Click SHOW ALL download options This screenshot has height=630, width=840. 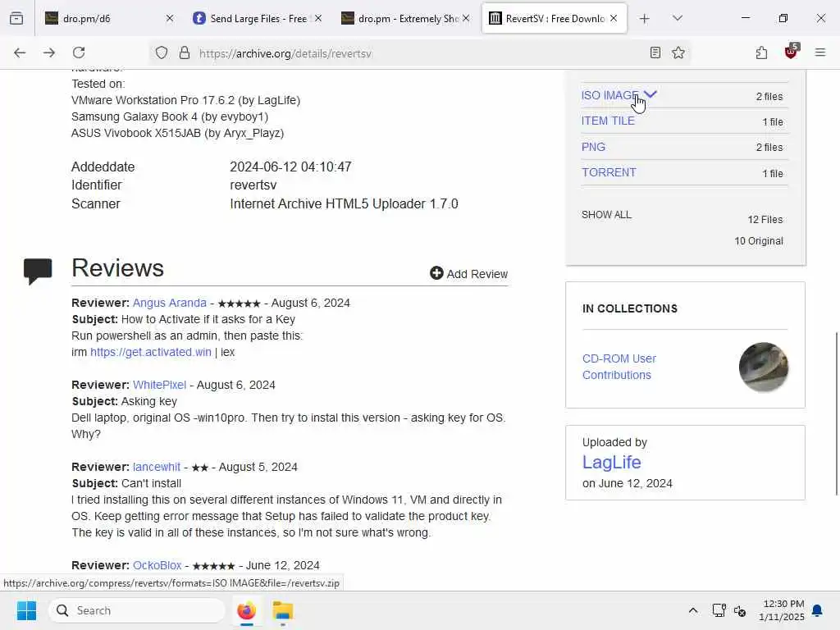pos(606,215)
